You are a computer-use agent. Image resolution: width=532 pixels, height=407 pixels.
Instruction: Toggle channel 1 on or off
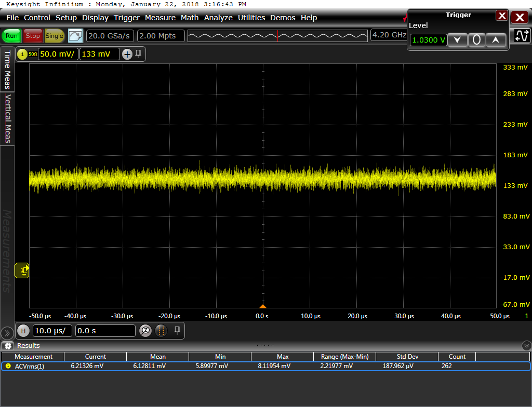coord(23,55)
